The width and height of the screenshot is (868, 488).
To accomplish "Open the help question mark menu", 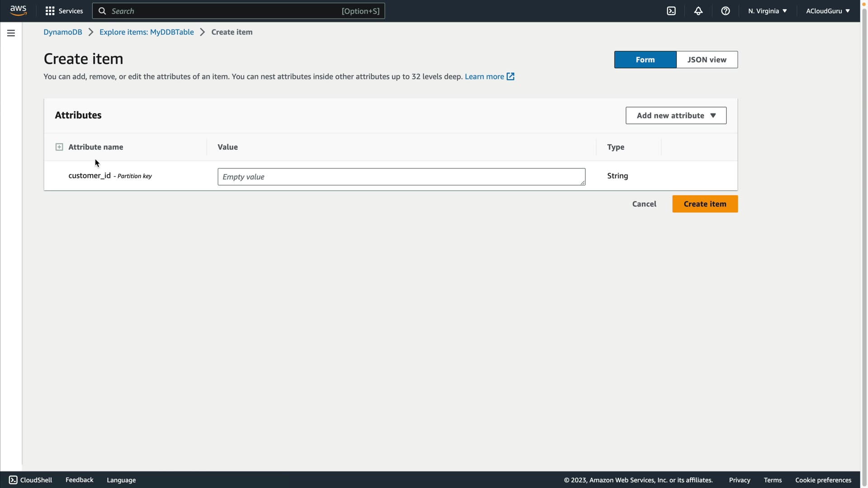I will pyautogui.click(x=726, y=11).
